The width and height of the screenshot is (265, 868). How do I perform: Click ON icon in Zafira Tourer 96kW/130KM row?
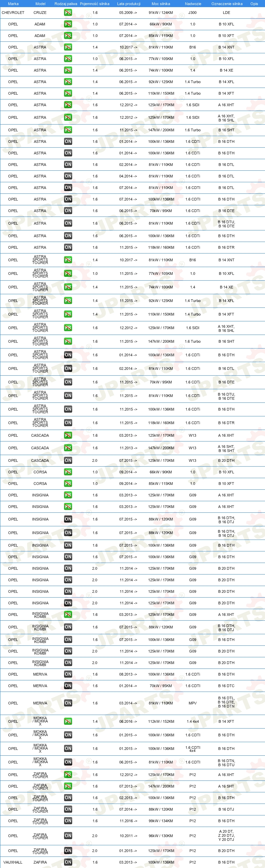[x=68, y=836]
